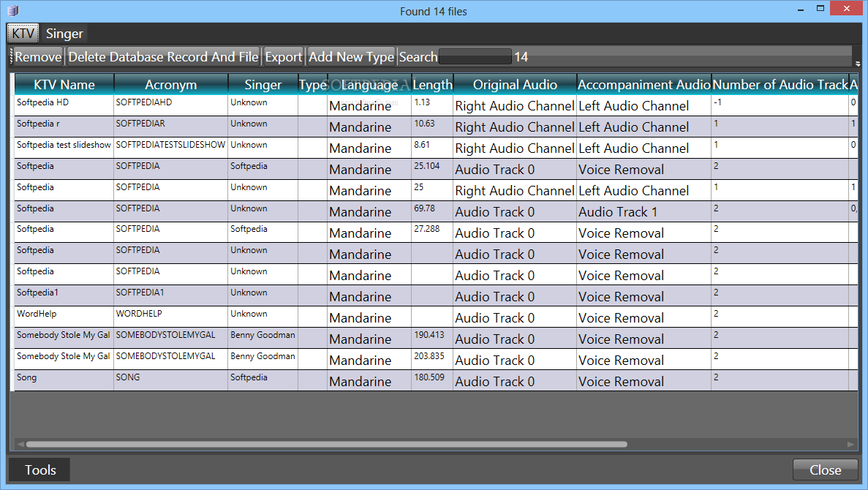Screen dimensions: 868x490
Task: Click length value '27.288'
Action: tap(427, 228)
